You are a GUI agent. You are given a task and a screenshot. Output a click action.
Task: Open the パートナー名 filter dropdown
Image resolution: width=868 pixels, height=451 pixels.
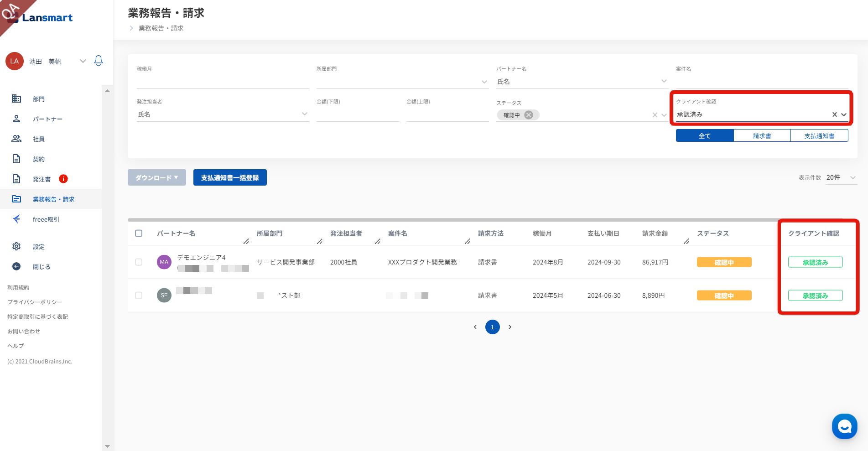(582, 82)
